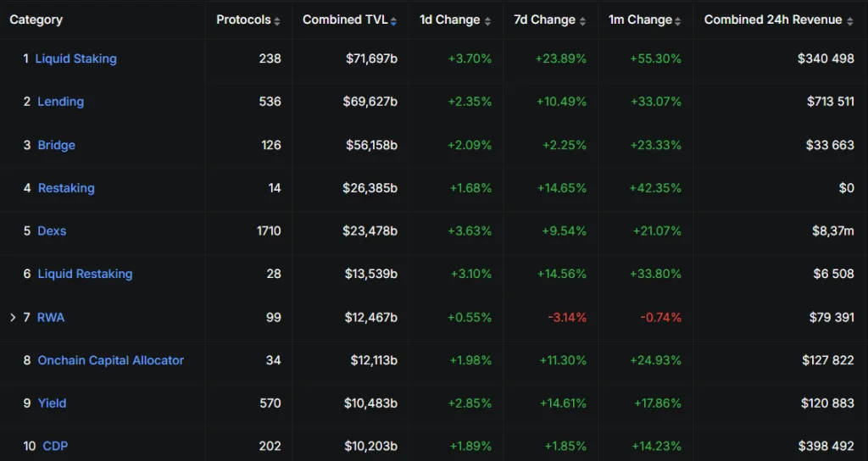Select the Dexs category link
This screenshot has height=461, width=868.
pos(52,230)
